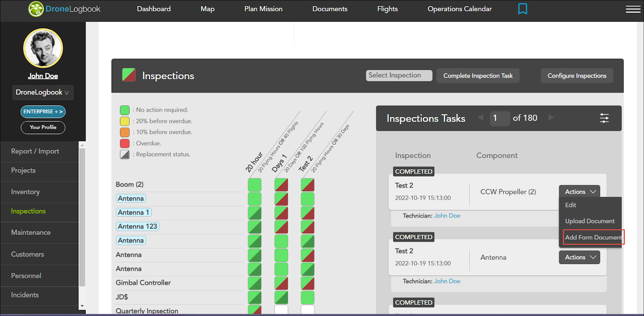644x316 pixels.
Task: Open John Doe technician link for CCW Propeller
Action: pos(447,216)
